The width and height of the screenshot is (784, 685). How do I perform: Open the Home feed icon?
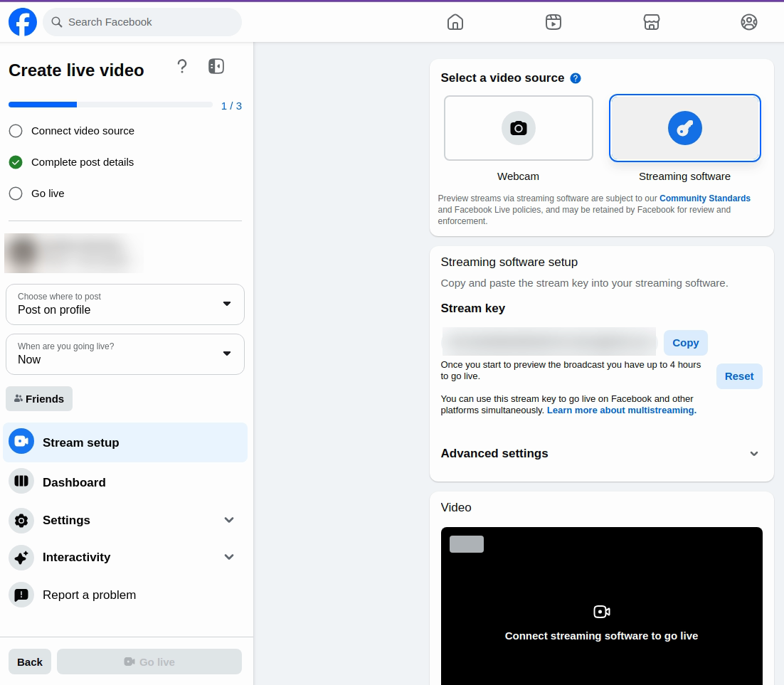pyautogui.click(x=455, y=22)
